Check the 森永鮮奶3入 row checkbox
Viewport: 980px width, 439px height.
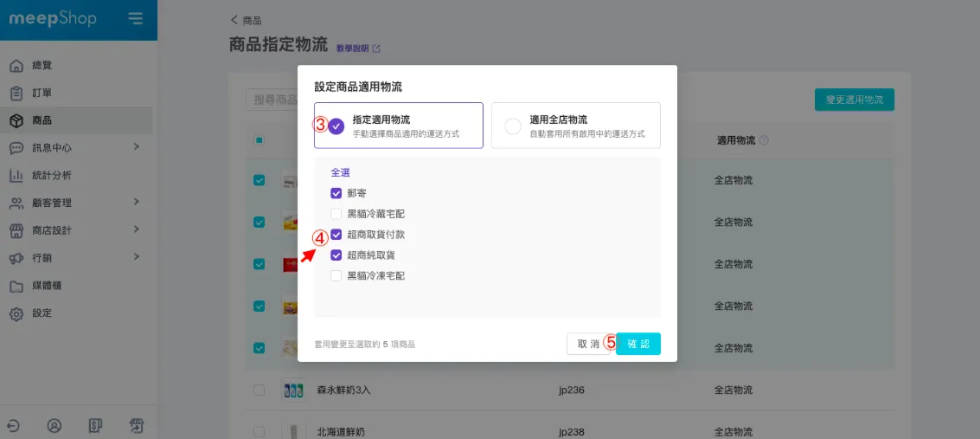pyautogui.click(x=259, y=391)
